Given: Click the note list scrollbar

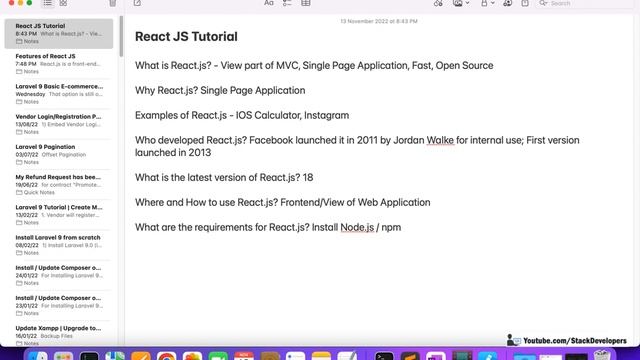Looking at the screenshot, I should pyautogui.click(x=121, y=37).
